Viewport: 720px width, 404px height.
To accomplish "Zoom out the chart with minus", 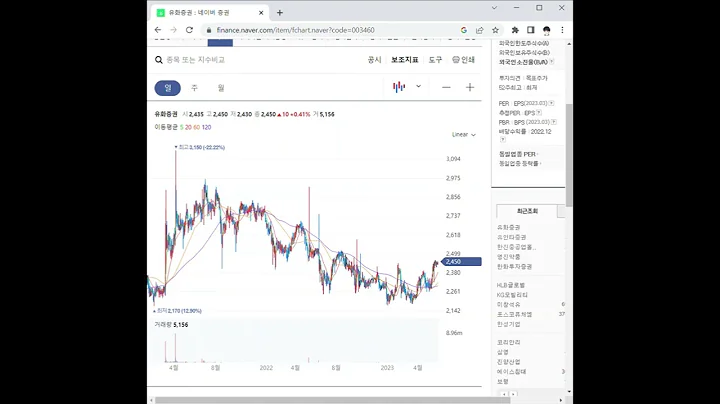I will point(446,87).
